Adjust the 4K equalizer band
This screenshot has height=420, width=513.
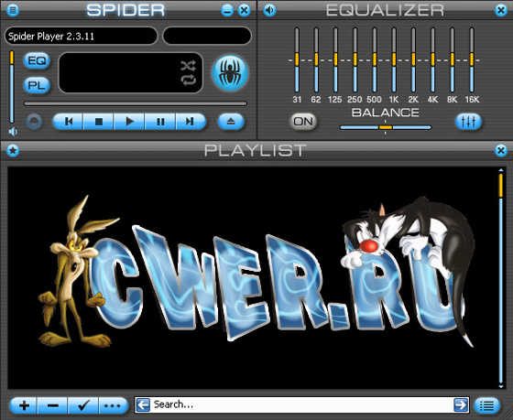click(x=432, y=60)
